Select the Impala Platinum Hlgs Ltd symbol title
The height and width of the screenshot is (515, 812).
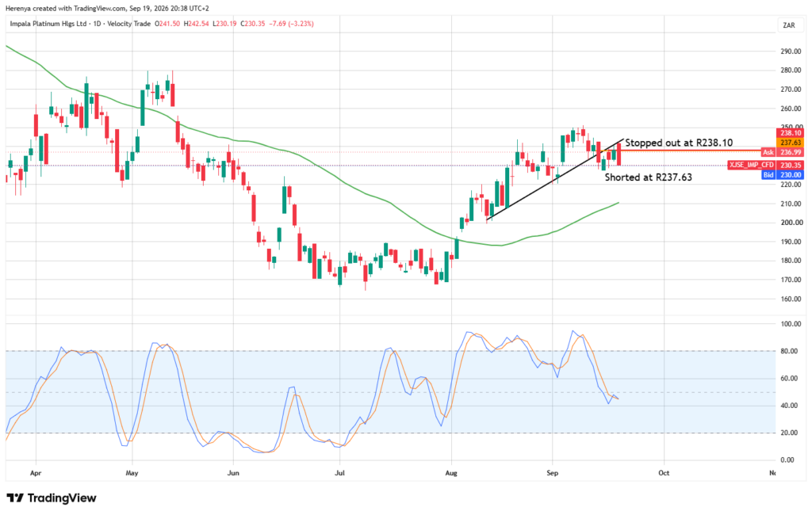[48, 24]
